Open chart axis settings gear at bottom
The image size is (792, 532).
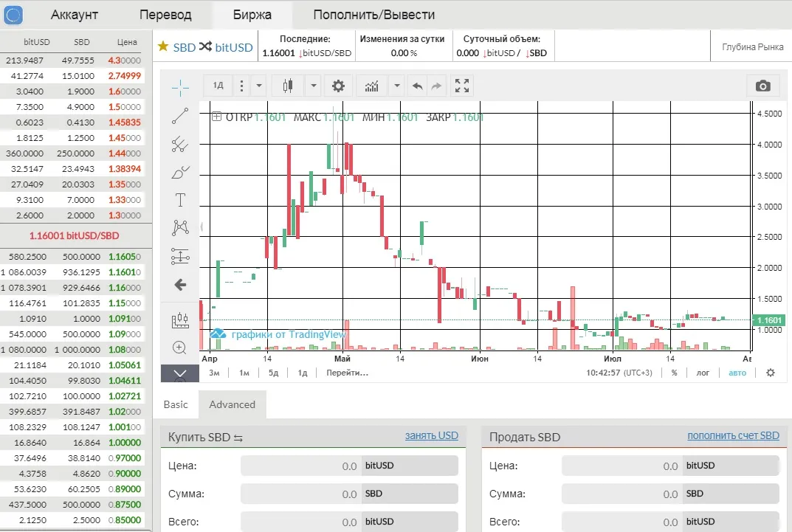[x=771, y=373]
